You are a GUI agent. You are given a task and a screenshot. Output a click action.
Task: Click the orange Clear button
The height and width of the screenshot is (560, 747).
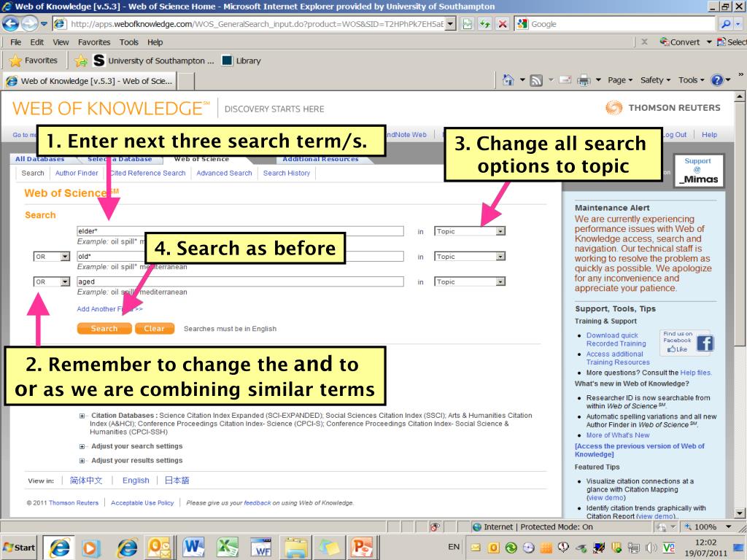tap(155, 329)
